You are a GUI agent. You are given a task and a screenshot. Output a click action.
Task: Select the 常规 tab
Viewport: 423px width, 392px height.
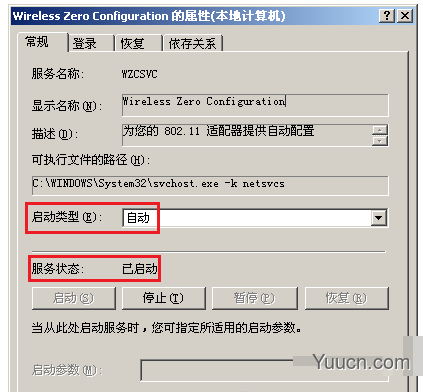pyautogui.click(x=43, y=42)
